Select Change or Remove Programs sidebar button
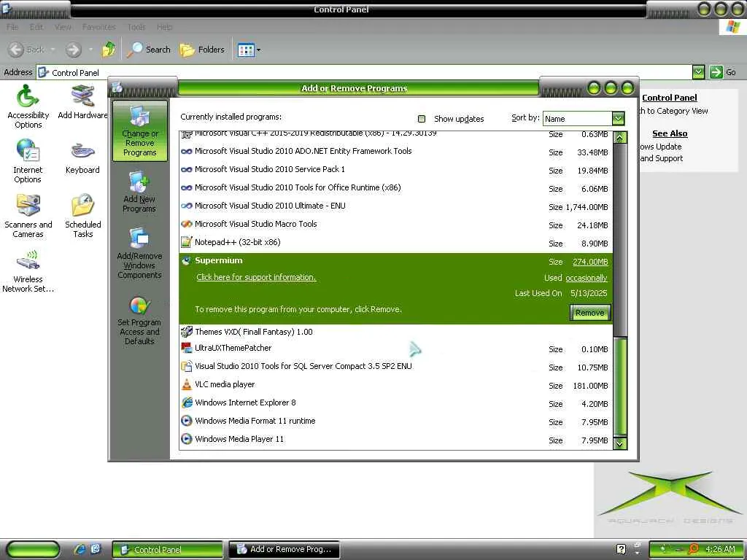The height and width of the screenshot is (560, 747). (139, 131)
